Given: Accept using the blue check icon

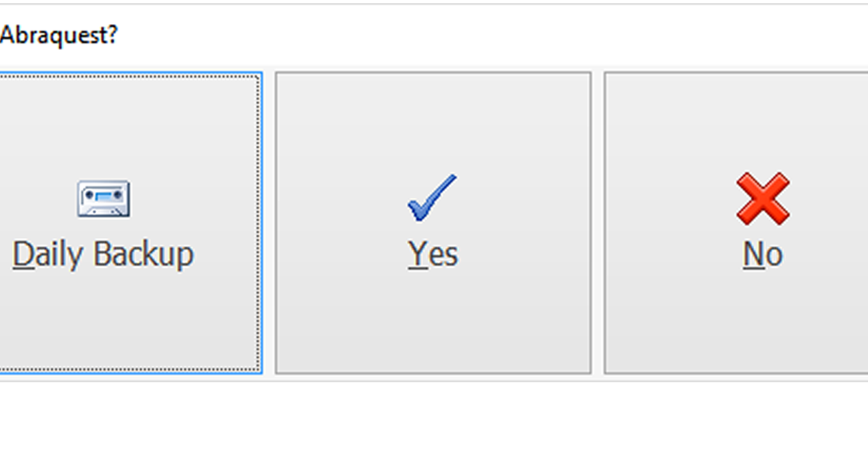Looking at the screenshot, I should [432, 198].
